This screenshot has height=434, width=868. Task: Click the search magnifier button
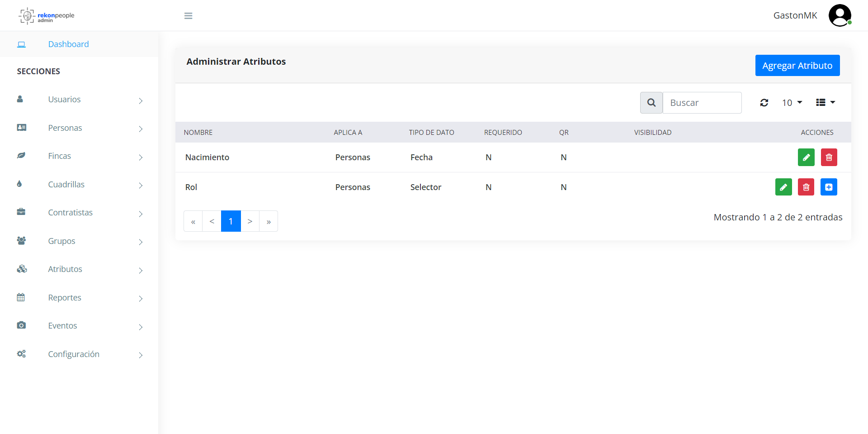pyautogui.click(x=651, y=103)
